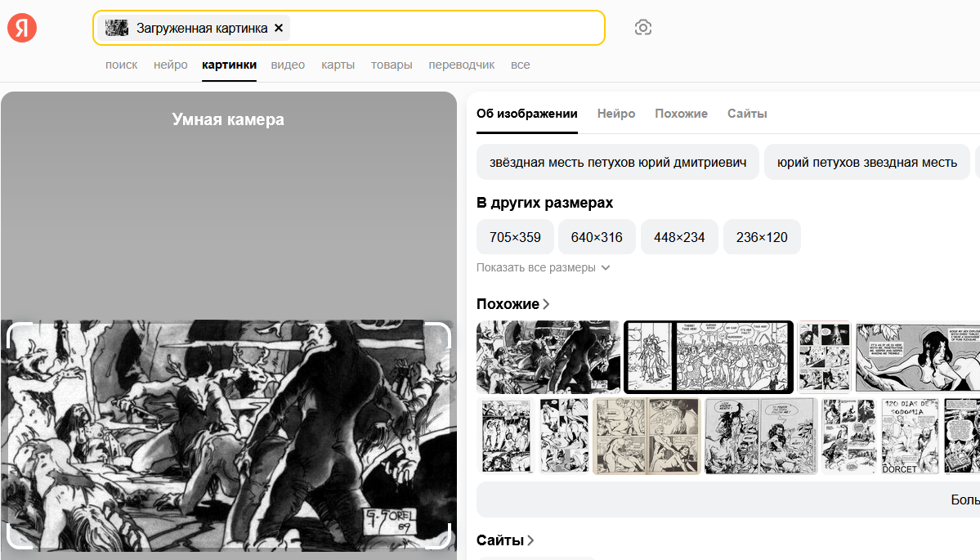Open the все navigation item
Screen dimensions: 980x560
pos(520,65)
